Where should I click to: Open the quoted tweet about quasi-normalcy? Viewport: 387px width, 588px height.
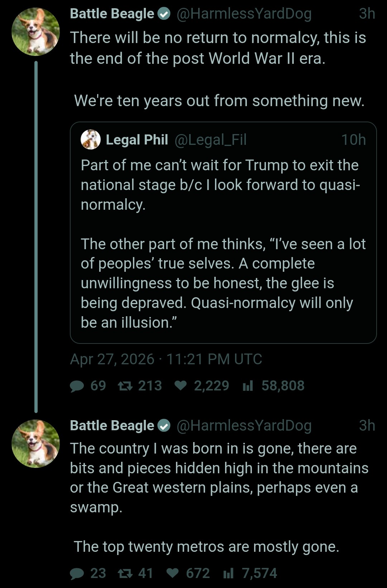(223, 244)
